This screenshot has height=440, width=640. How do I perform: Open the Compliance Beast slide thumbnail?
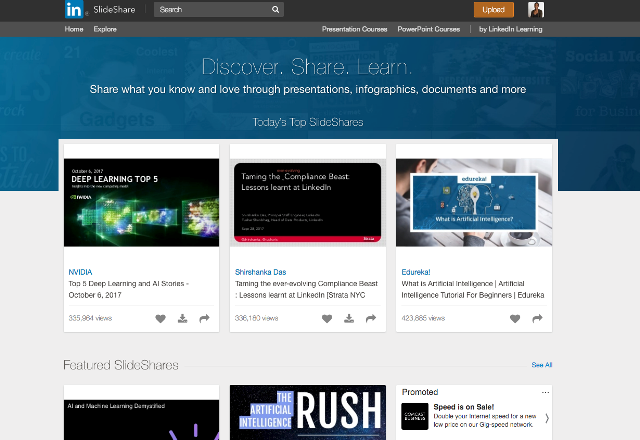(308, 202)
